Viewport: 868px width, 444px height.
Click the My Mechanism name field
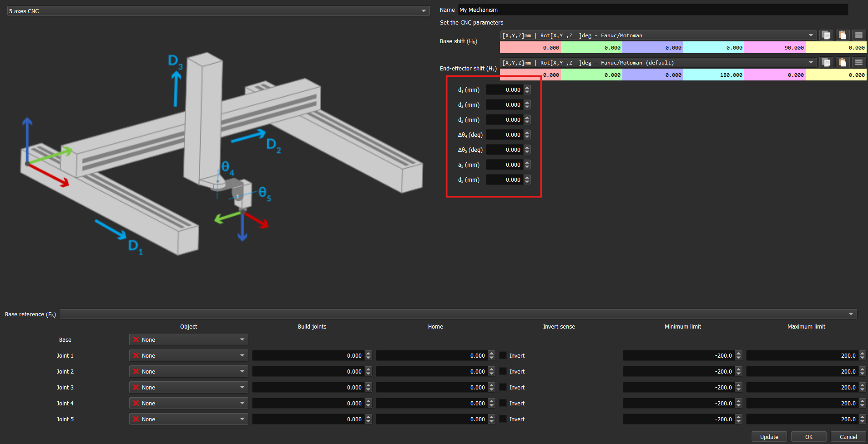tap(652, 10)
